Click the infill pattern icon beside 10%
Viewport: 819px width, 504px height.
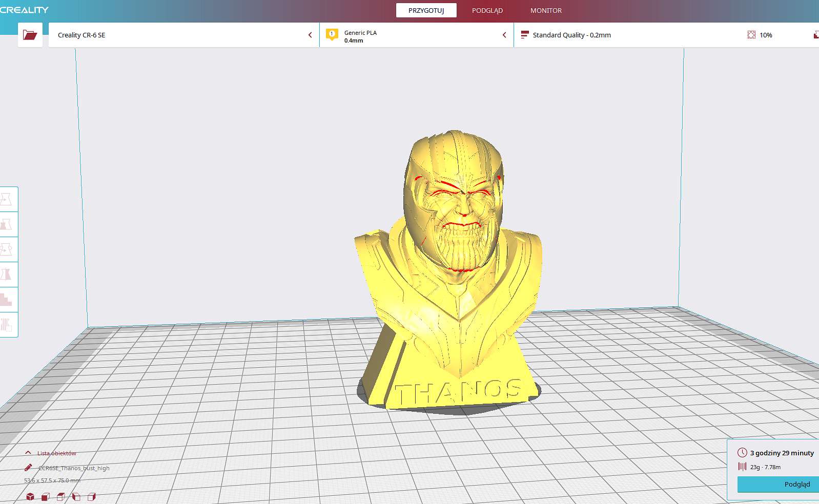click(x=751, y=35)
